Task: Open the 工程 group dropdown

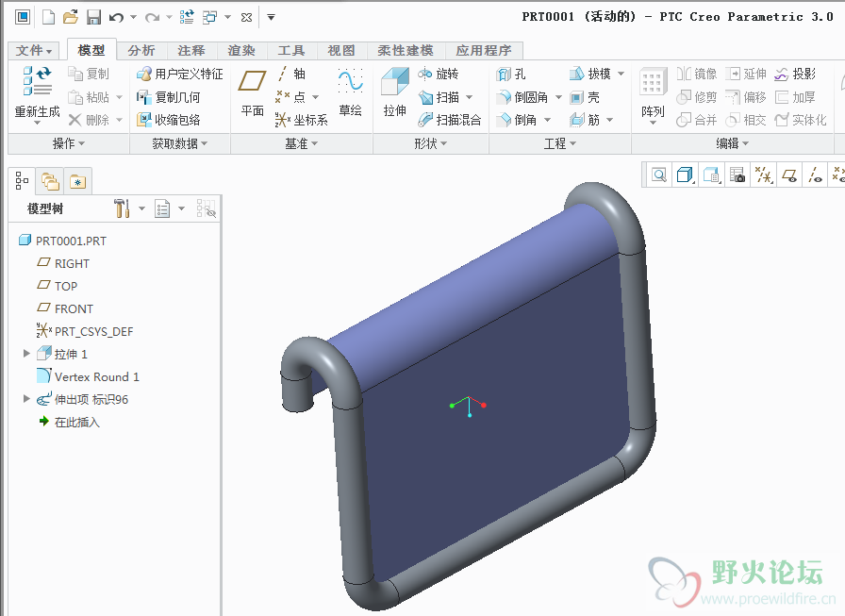Action: tap(560, 143)
